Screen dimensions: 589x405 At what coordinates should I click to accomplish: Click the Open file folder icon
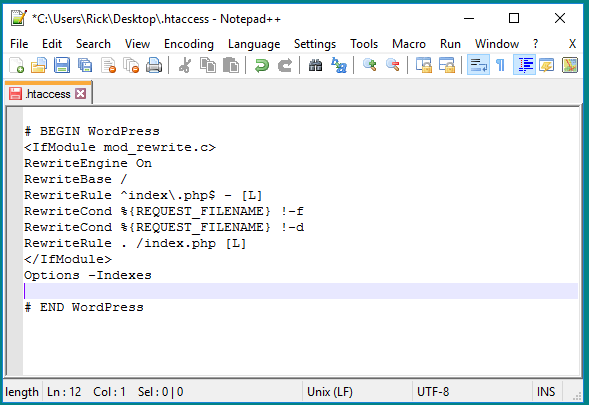tap(39, 65)
